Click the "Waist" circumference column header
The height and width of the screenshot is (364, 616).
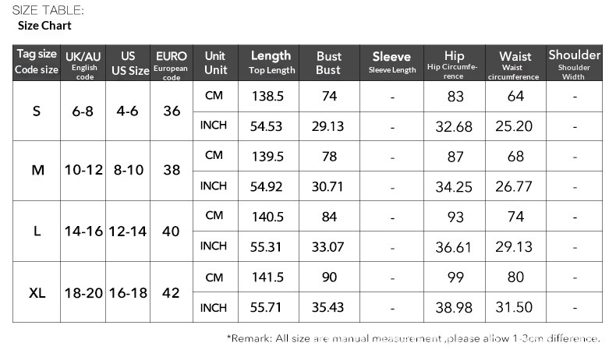pyautogui.click(x=515, y=63)
